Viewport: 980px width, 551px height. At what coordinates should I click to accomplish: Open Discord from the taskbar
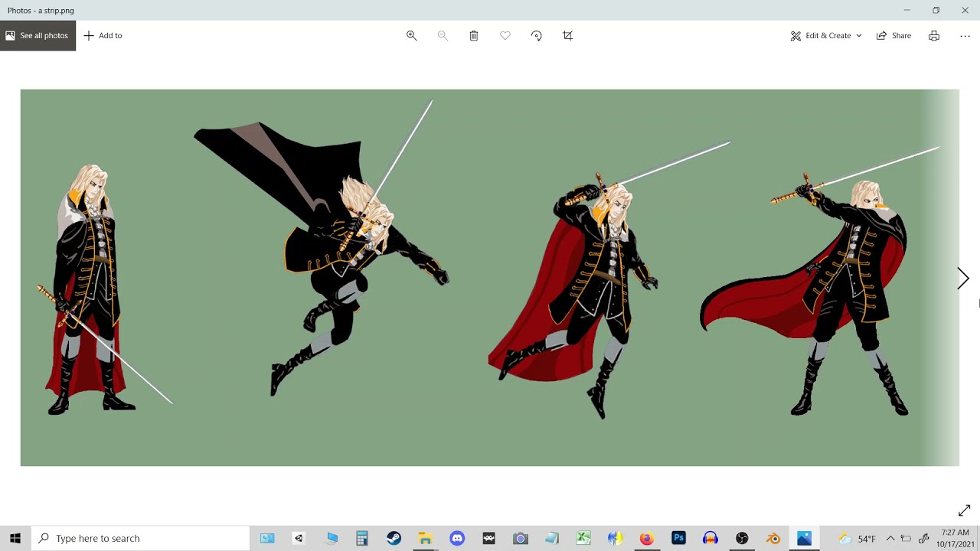click(x=457, y=538)
